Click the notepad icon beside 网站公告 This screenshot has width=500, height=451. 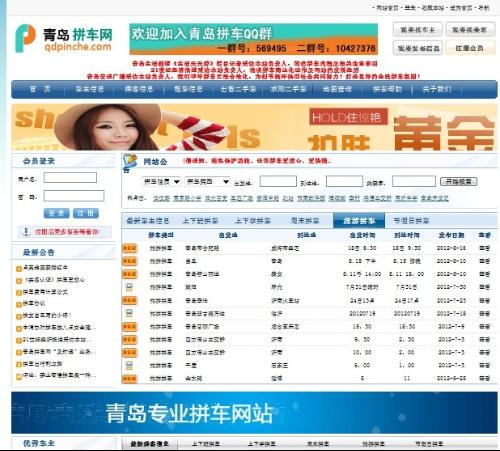pyautogui.click(x=130, y=161)
